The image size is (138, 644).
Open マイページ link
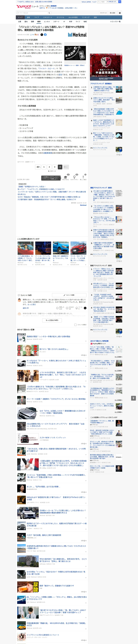[103, 13]
